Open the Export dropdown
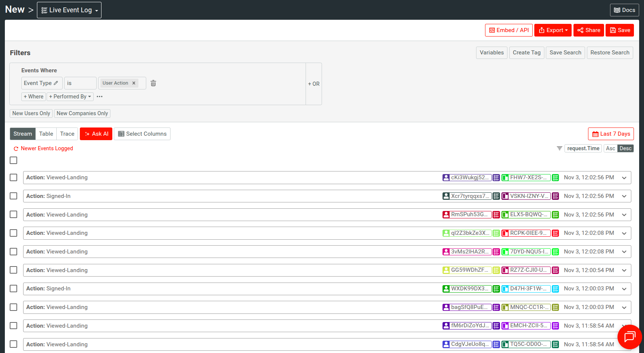This screenshot has height=353, width=644. pos(553,30)
